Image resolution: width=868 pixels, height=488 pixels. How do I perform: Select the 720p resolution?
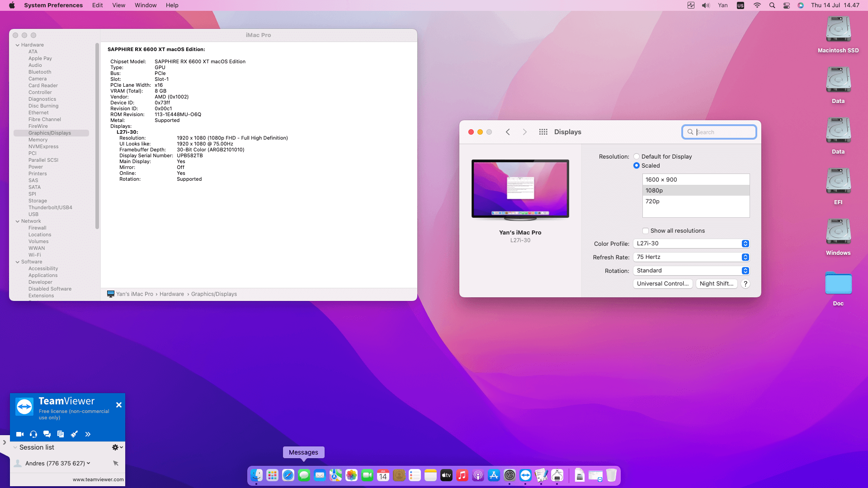pos(696,202)
